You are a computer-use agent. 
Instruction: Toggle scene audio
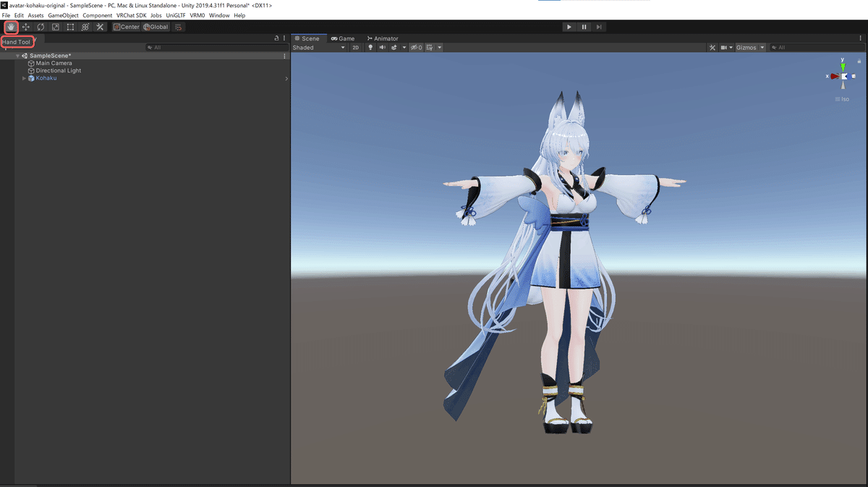[383, 48]
